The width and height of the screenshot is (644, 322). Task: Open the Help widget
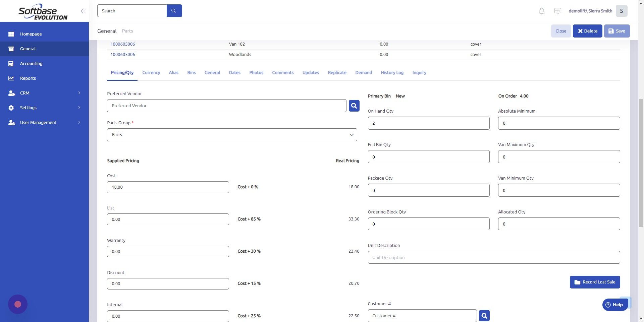[x=615, y=305]
